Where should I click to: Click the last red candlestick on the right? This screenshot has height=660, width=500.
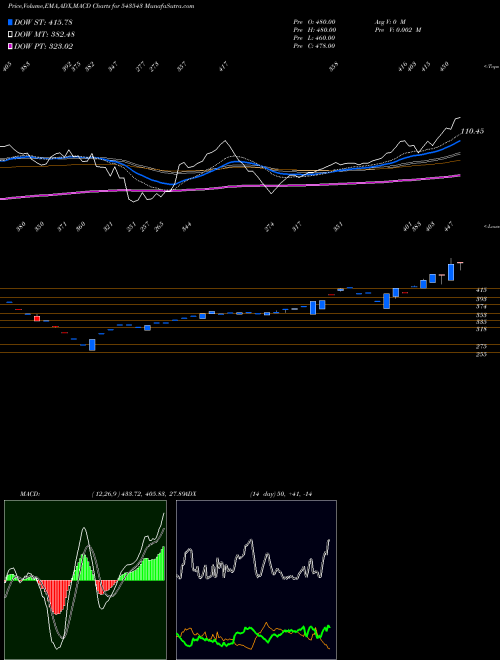pos(460,266)
